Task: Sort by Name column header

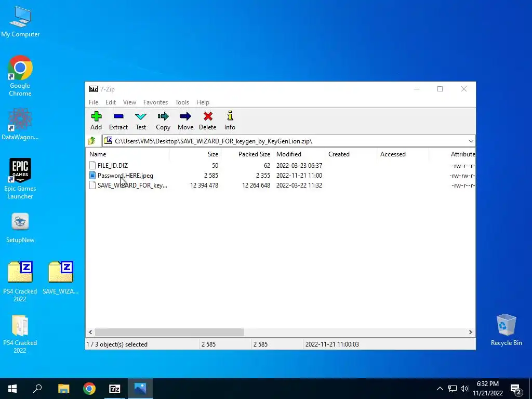Action: click(128, 154)
